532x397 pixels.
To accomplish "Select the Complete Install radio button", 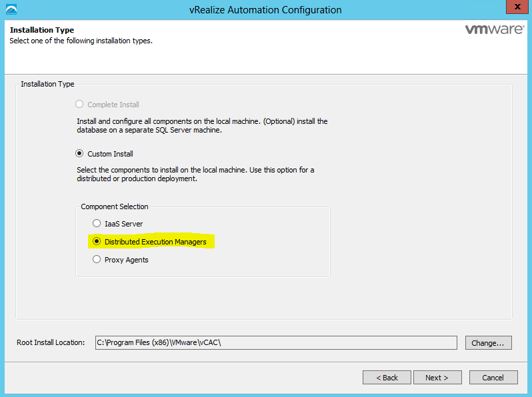I will 79,104.
